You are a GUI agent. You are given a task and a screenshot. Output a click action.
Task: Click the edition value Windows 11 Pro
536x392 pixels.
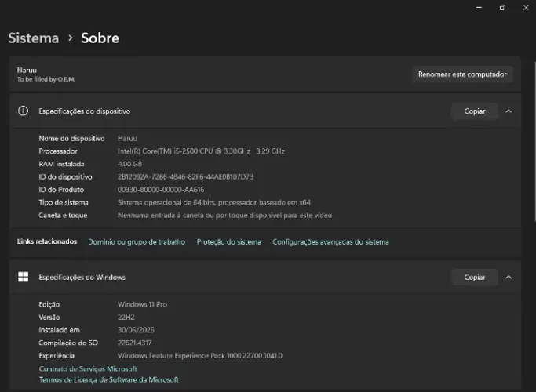point(143,304)
